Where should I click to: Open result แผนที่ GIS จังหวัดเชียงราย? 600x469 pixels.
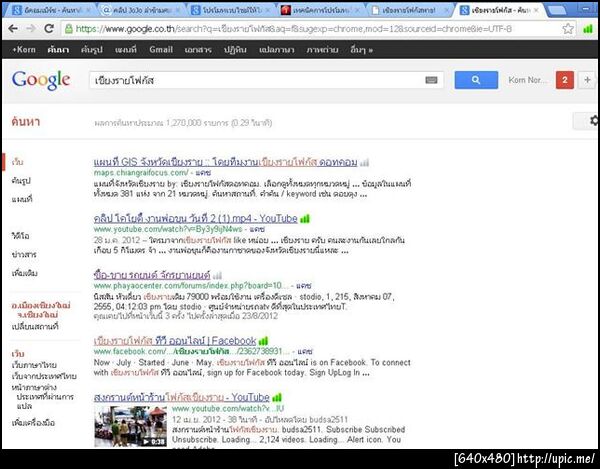tap(225, 162)
